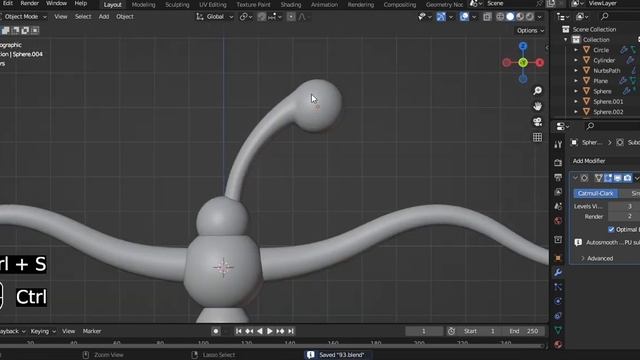Collapse the Collection in the outliner
This screenshot has height=360, width=640.
click(566, 40)
